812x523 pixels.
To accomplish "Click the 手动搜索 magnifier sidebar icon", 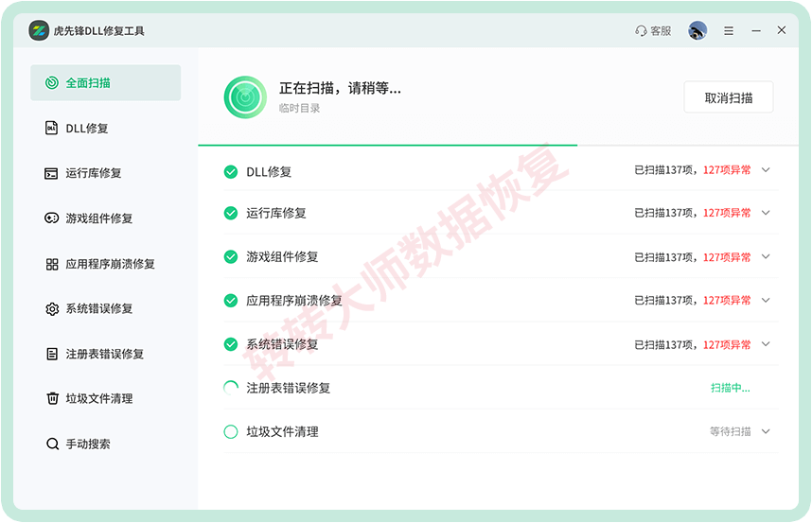I will pyautogui.click(x=52, y=444).
